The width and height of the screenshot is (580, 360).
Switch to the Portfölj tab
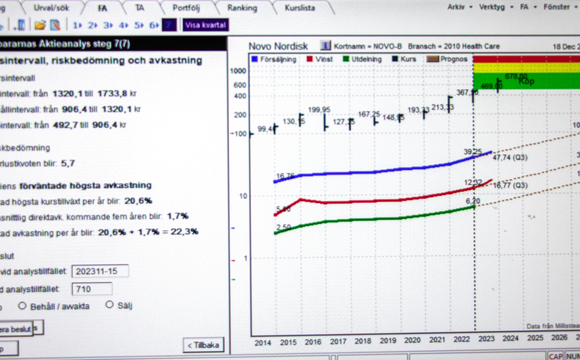click(186, 8)
